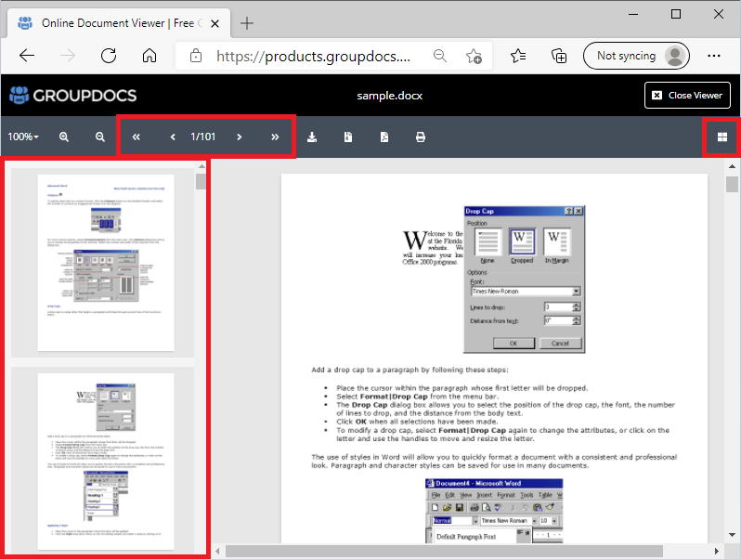Print the document

pyautogui.click(x=421, y=137)
